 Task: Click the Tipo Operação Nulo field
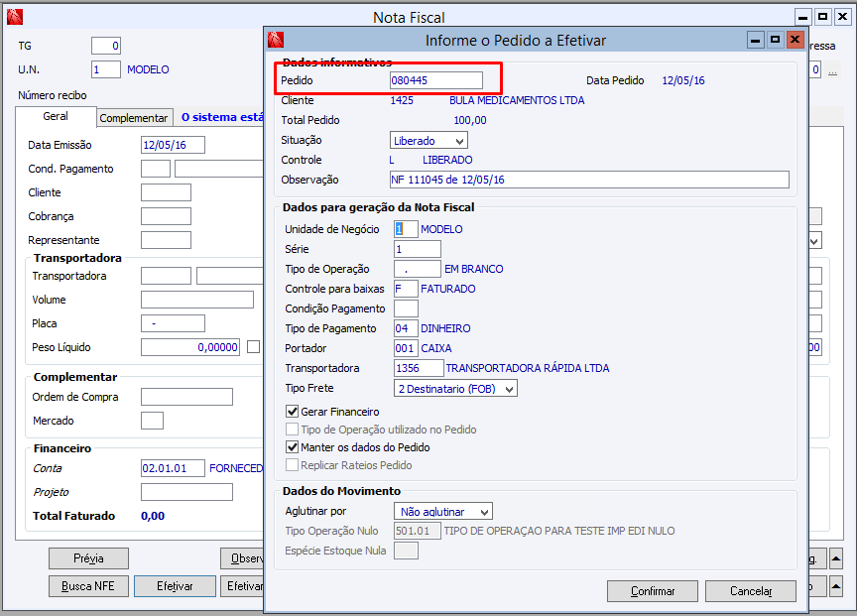[x=418, y=531]
